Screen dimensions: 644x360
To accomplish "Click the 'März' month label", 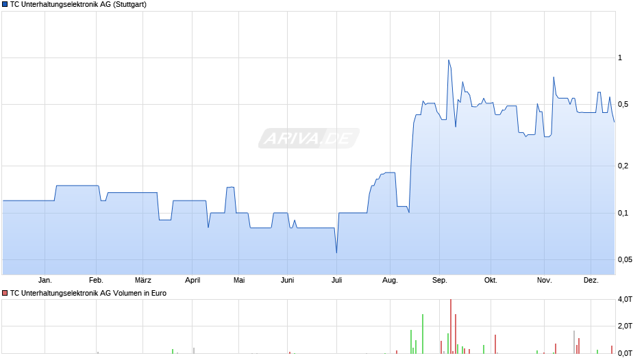I will tap(143, 281).
